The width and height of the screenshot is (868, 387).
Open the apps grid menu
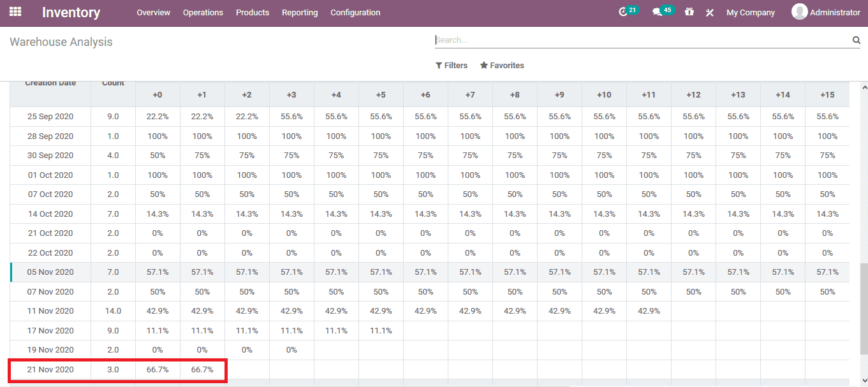pyautogui.click(x=15, y=12)
